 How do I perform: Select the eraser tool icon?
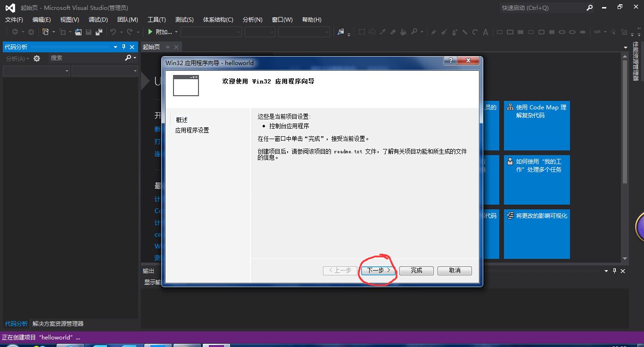[393, 32]
